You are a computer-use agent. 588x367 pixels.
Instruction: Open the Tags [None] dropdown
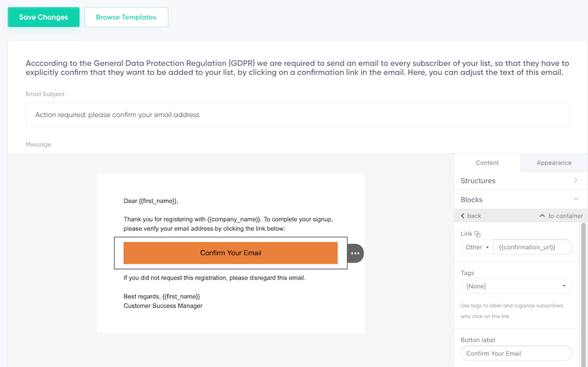coord(516,286)
